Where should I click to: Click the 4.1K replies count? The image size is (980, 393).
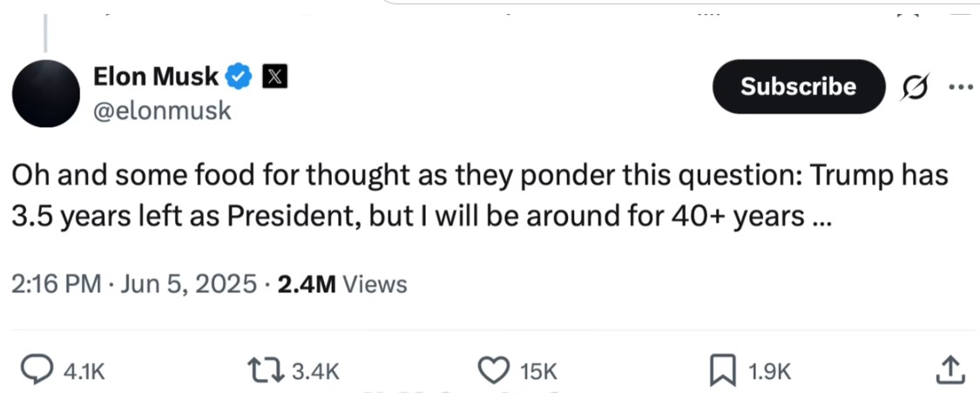[x=84, y=372]
